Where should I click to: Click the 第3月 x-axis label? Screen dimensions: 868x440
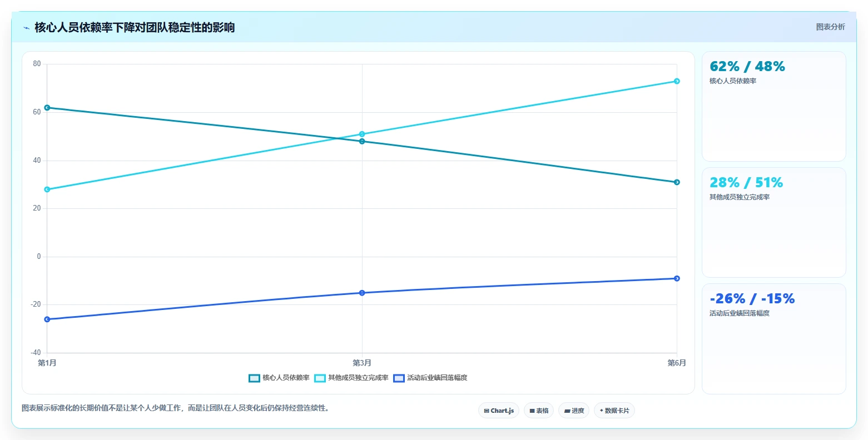362,363
